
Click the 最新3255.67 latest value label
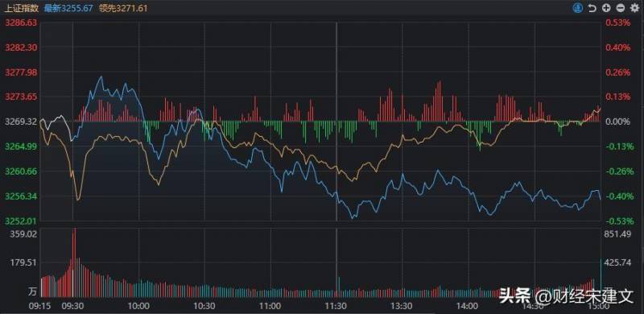pyautogui.click(x=68, y=8)
